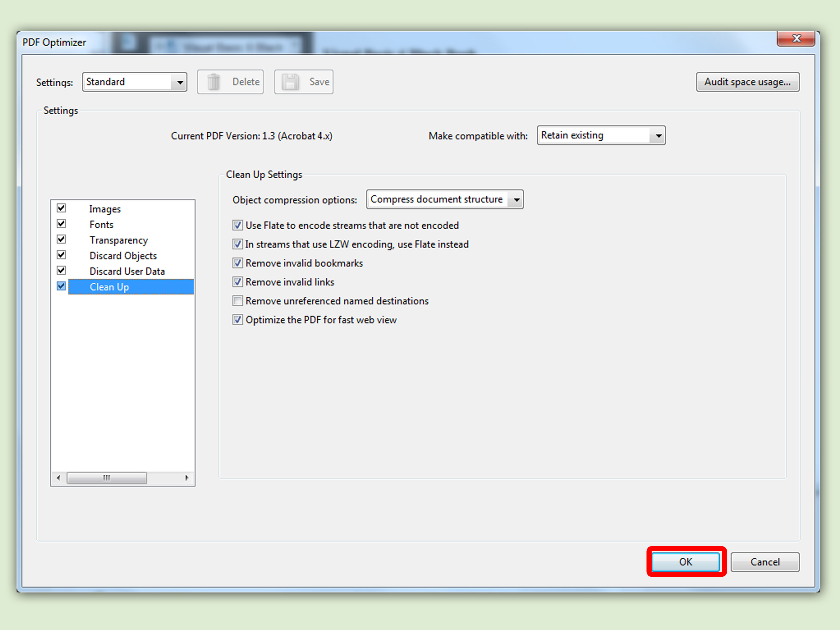Toggle the Transparency panel checkbox
The height and width of the screenshot is (630, 840).
coord(61,239)
